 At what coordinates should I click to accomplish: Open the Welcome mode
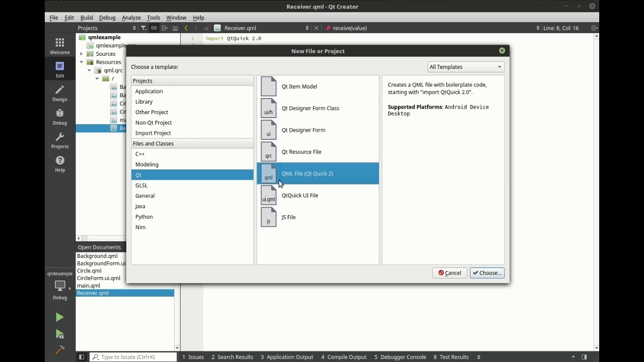coord(60,46)
